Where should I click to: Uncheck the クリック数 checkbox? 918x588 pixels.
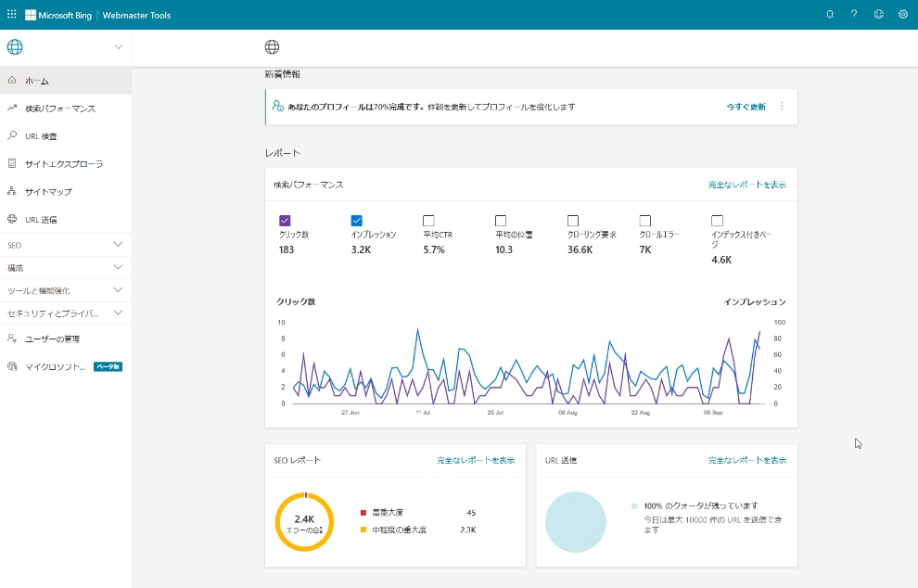coord(285,220)
